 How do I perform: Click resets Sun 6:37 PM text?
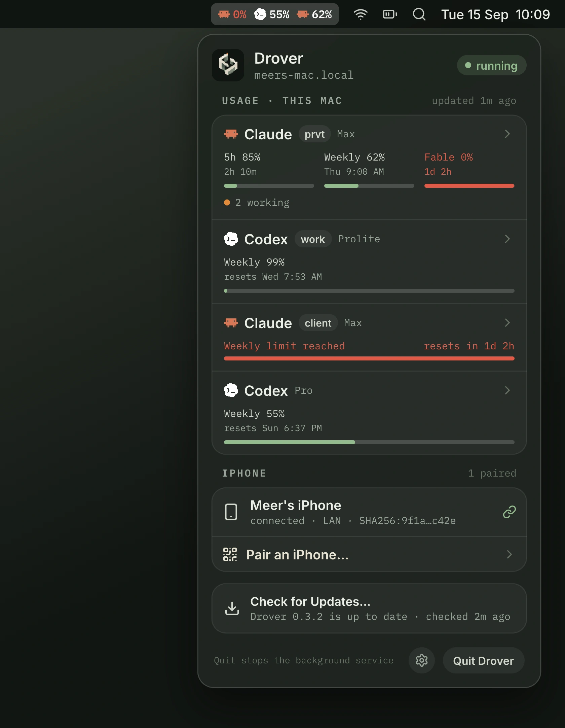273,428
